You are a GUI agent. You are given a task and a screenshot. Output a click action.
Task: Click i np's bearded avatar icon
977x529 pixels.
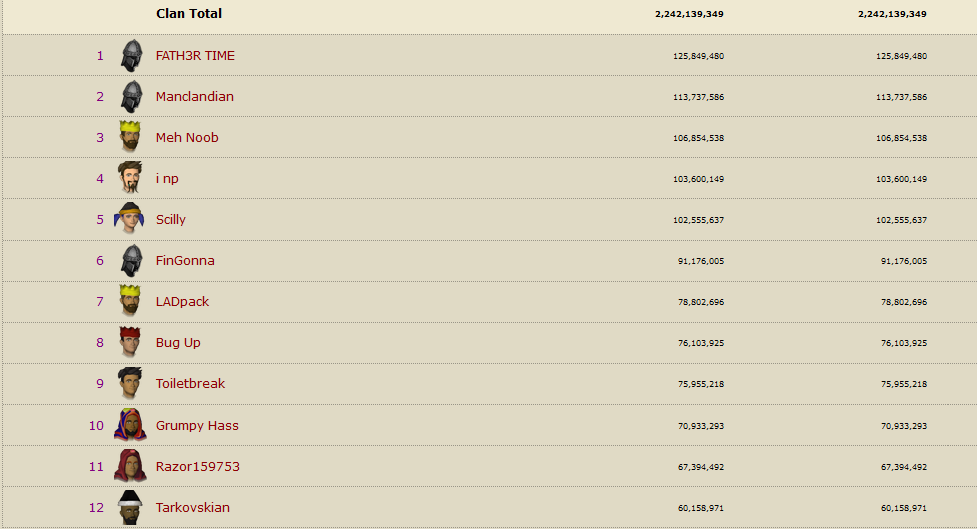(130, 178)
